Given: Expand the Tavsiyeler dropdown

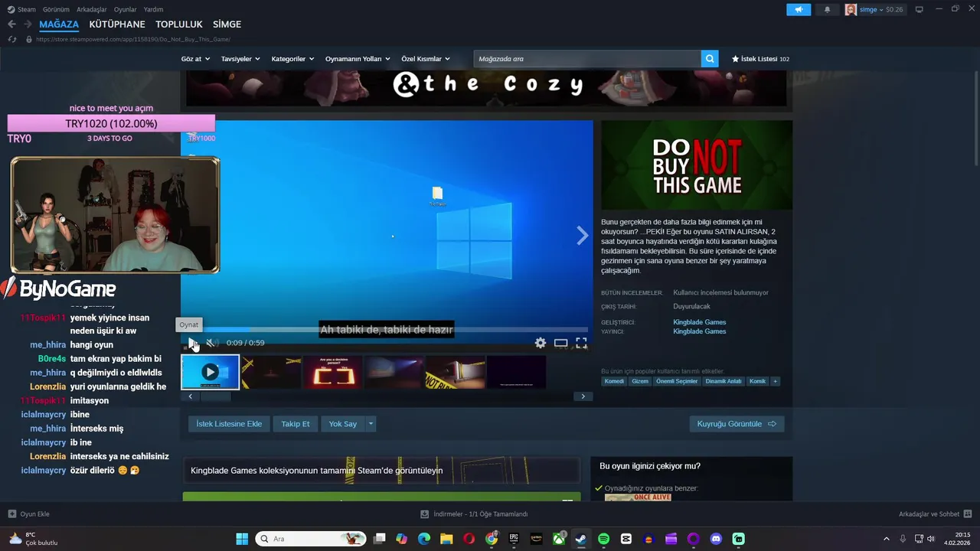Looking at the screenshot, I should 240,59.
